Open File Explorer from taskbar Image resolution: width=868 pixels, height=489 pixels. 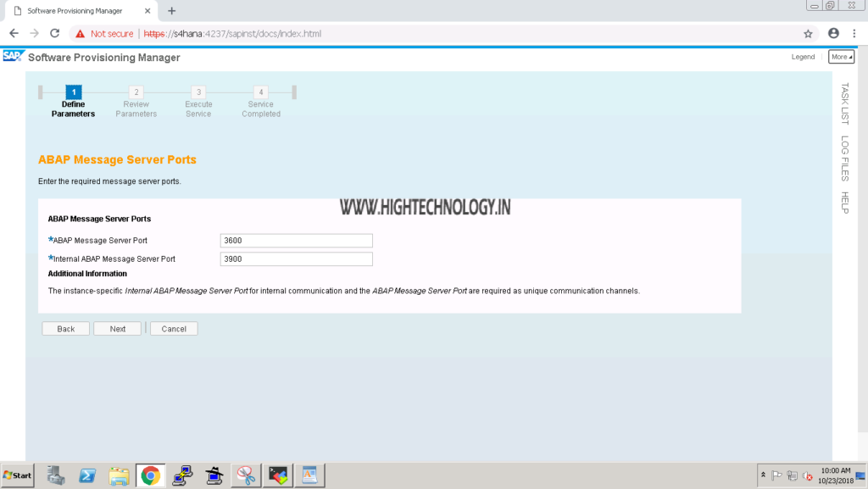click(119, 475)
